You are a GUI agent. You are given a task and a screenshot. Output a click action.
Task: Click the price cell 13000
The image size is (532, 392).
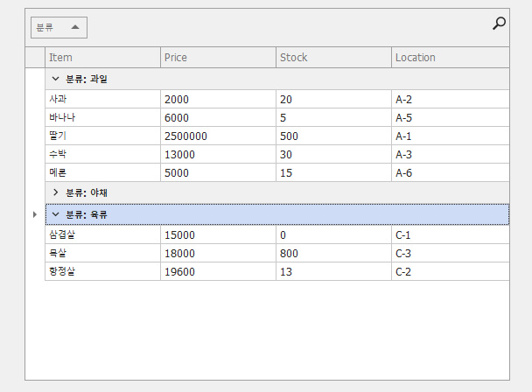tap(218, 154)
